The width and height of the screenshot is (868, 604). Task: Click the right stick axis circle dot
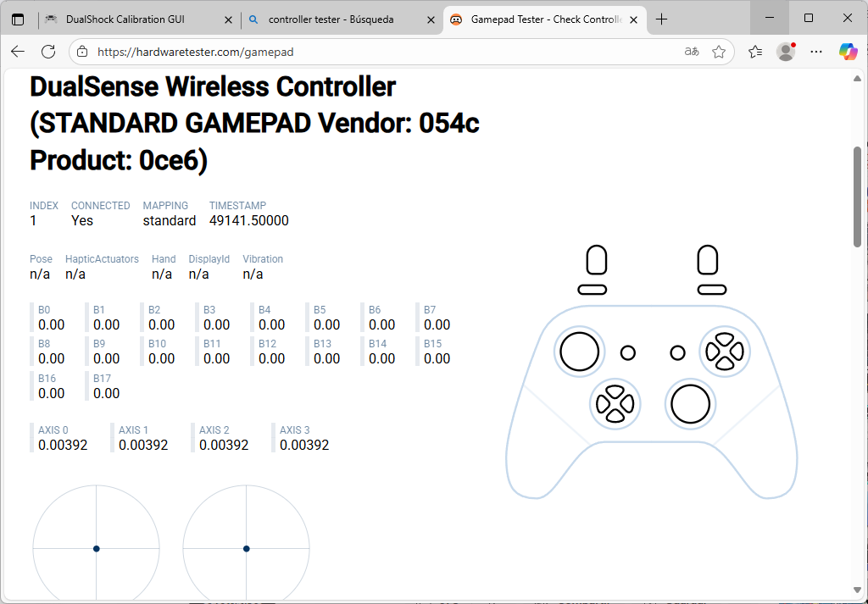pos(247,549)
